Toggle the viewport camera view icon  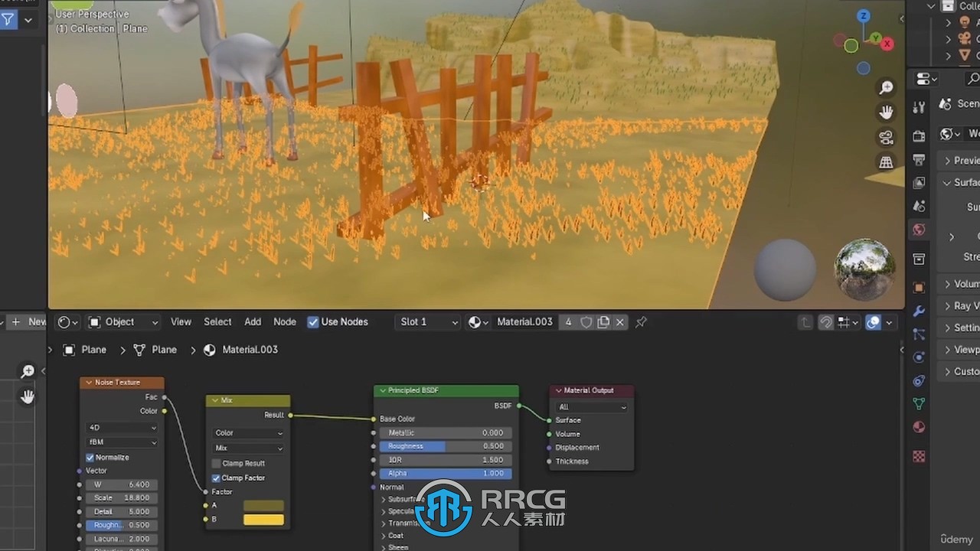pos(887,138)
